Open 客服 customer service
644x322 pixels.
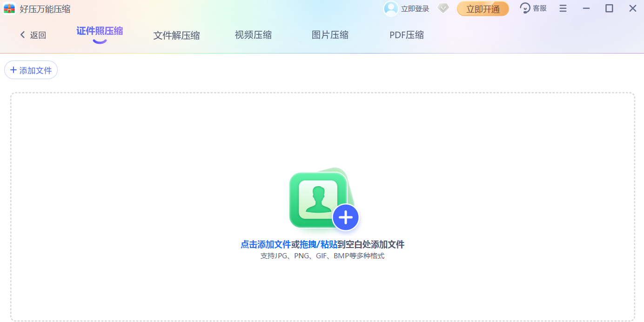[x=533, y=8]
